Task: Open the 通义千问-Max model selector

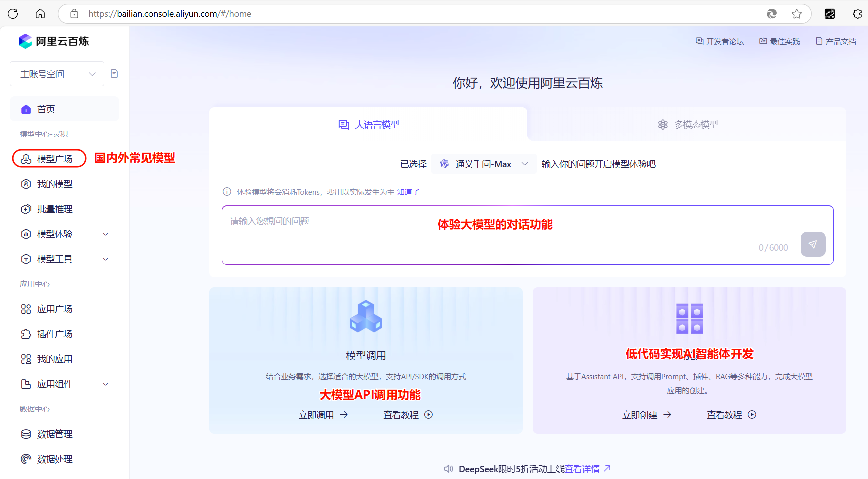Action: click(x=483, y=164)
